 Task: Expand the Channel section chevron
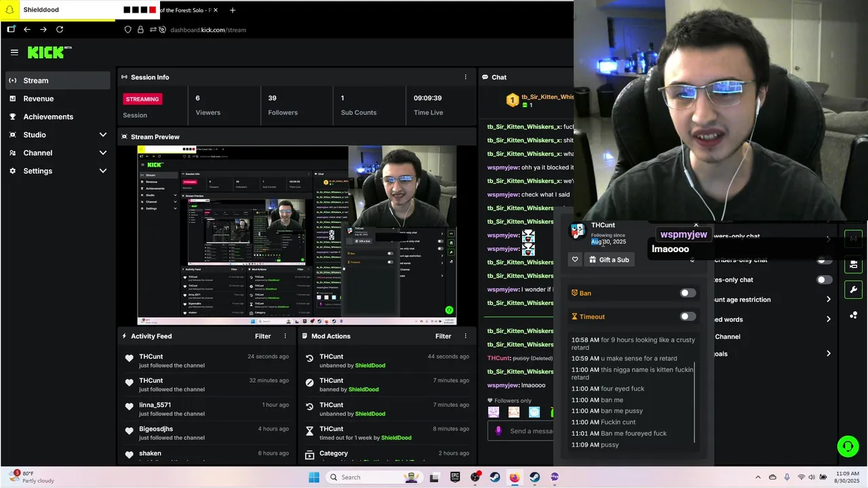[103, 153]
